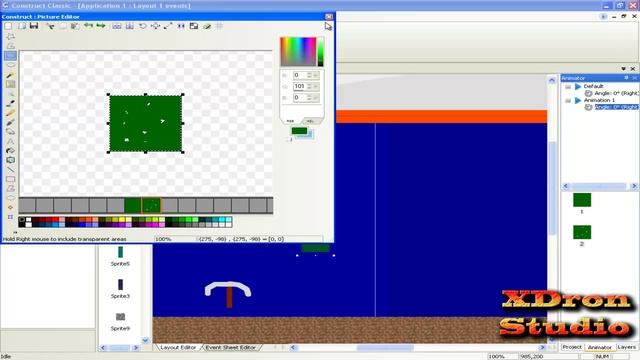Click the floppy disk Save icon
The height and width of the screenshot is (360, 640).
[x=34, y=26]
